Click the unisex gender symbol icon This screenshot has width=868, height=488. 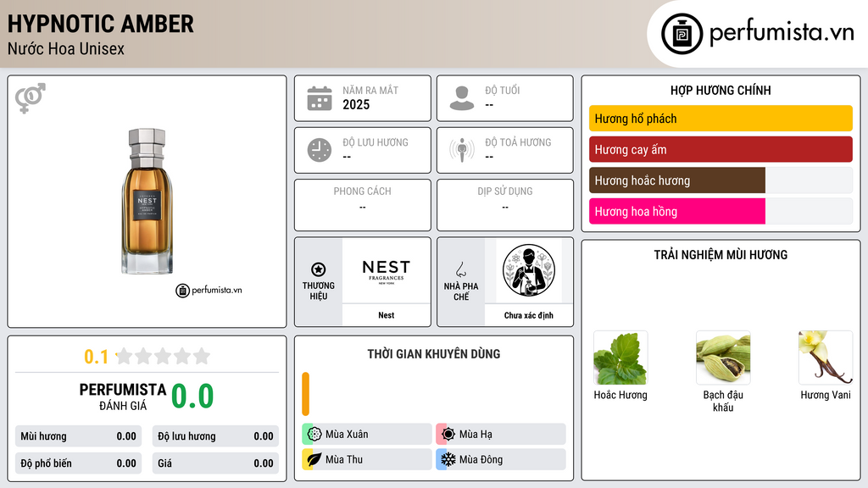pyautogui.click(x=31, y=98)
